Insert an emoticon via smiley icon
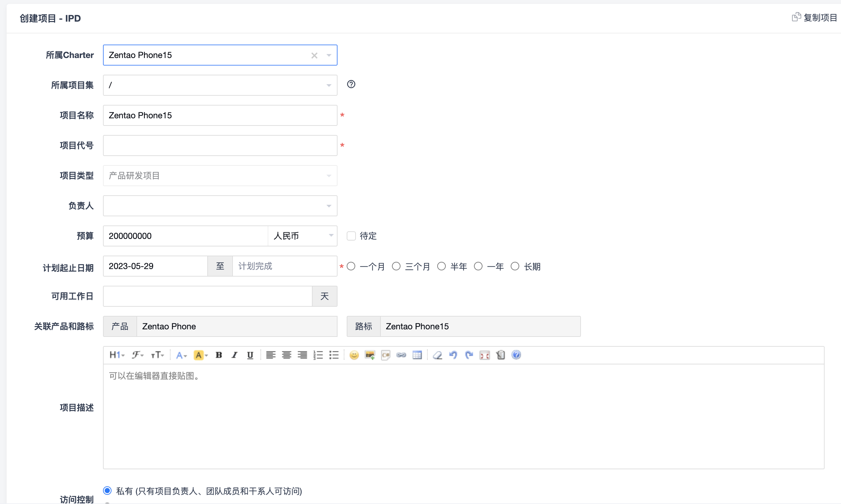This screenshot has width=841, height=504. point(354,355)
